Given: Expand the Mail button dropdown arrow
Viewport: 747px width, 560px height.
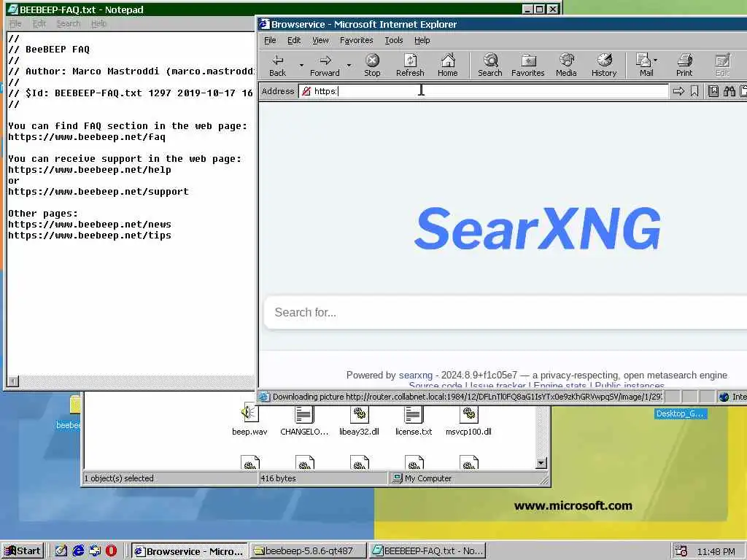Looking at the screenshot, I should (x=656, y=61).
